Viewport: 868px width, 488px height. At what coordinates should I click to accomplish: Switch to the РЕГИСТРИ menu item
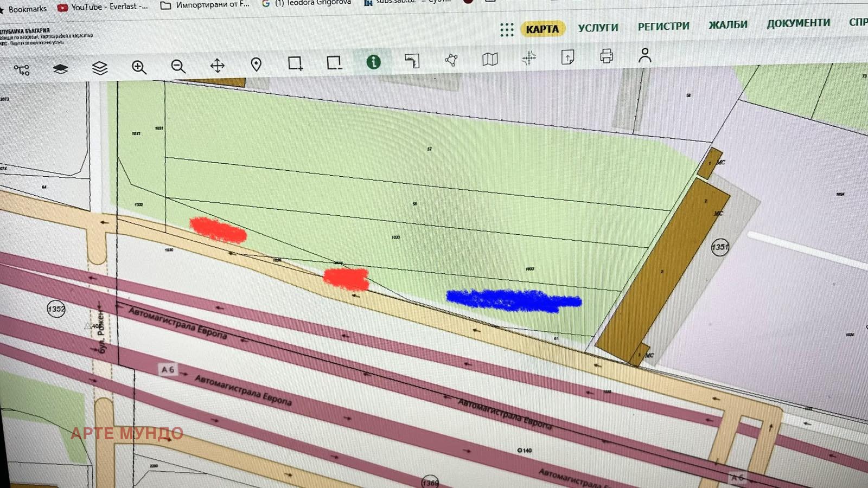pos(663,26)
